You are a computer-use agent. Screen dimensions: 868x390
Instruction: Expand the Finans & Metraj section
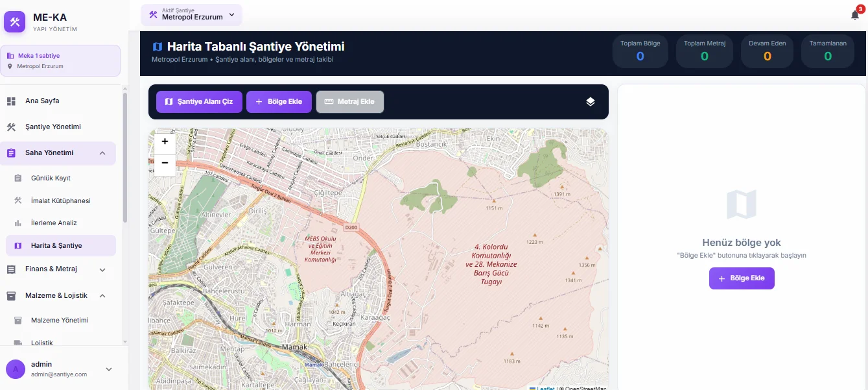(x=102, y=269)
